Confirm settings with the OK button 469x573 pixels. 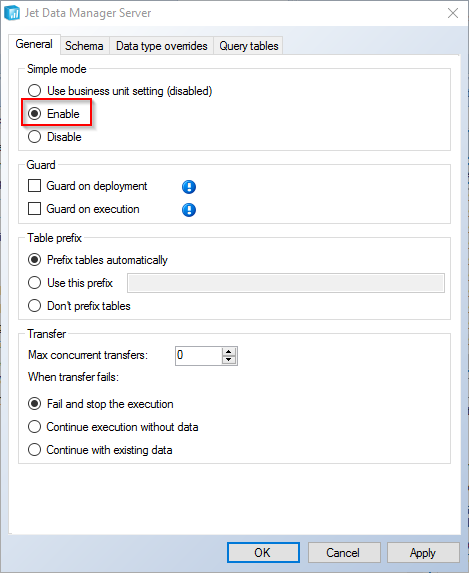click(x=263, y=553)
